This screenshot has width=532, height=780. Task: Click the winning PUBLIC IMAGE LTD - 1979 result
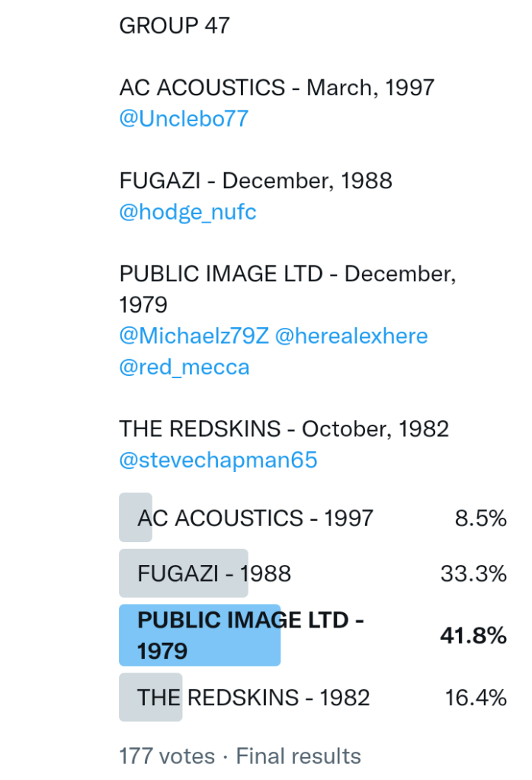250,635
